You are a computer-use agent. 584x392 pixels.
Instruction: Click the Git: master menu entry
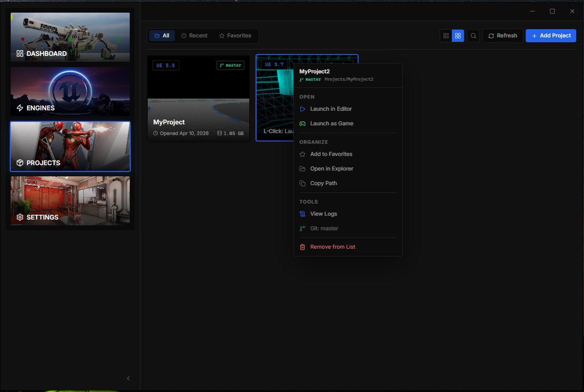[348, 229]
